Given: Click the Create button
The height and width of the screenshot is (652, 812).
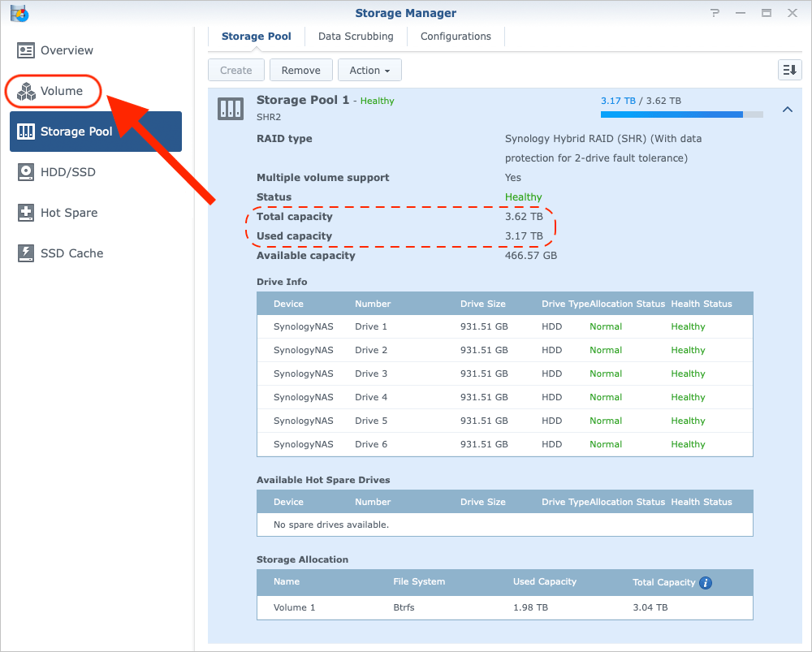Looking at the screenshot, I should click(x=236, y=70).
